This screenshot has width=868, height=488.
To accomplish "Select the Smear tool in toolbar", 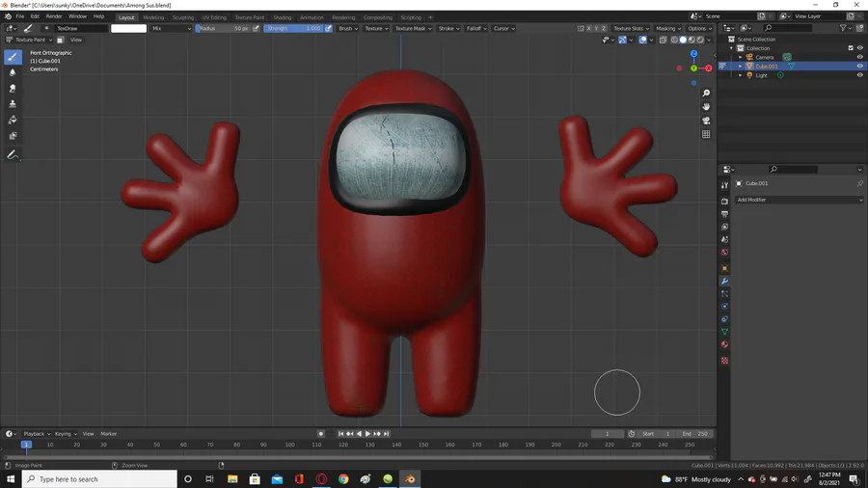I will click(x=13, y=89).
